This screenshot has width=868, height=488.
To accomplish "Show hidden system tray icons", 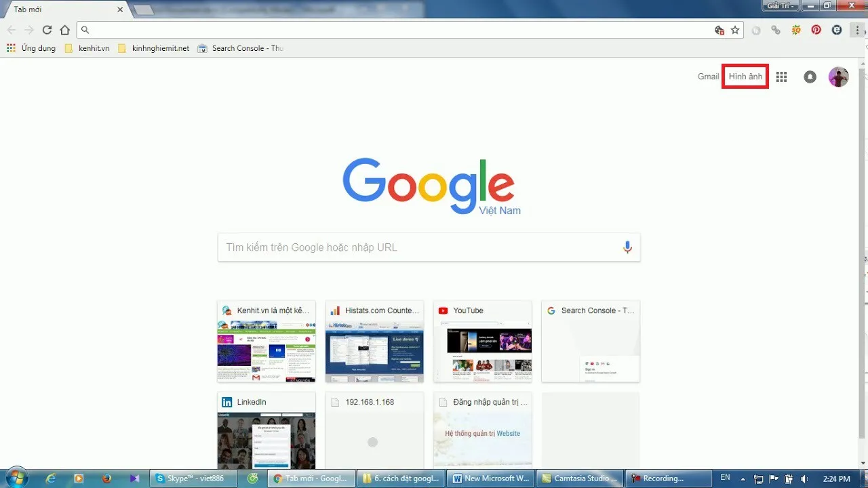I will [x=743, y=479].
